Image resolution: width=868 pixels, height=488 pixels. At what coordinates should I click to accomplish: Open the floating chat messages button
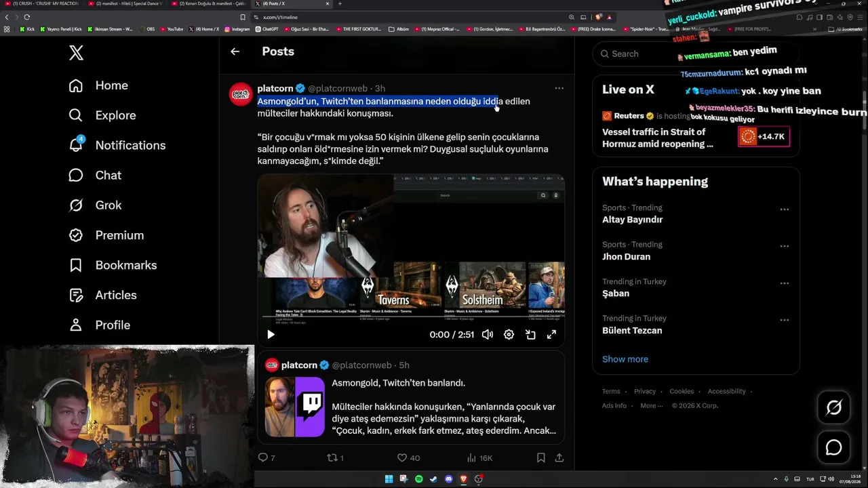pyautogui.click(x=833, y=448)
